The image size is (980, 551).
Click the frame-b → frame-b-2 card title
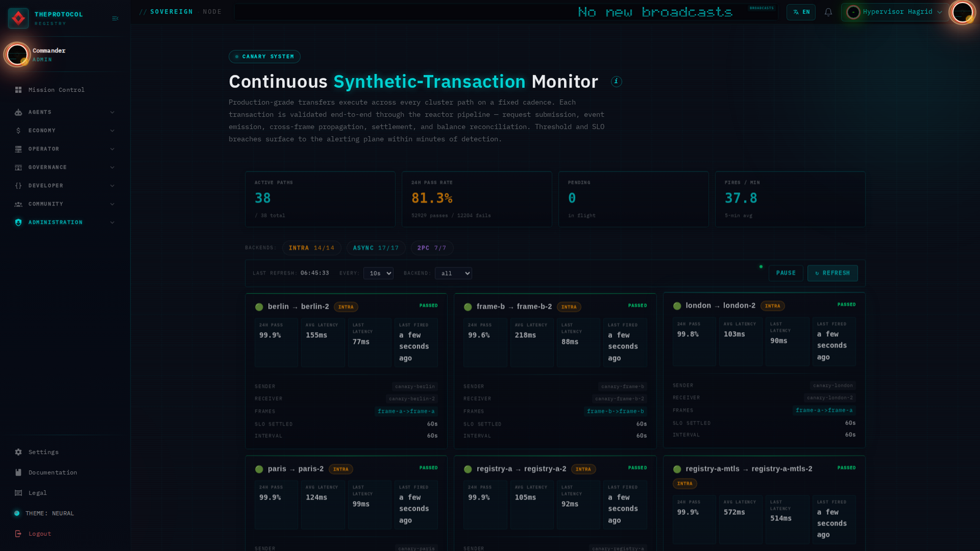514,307
